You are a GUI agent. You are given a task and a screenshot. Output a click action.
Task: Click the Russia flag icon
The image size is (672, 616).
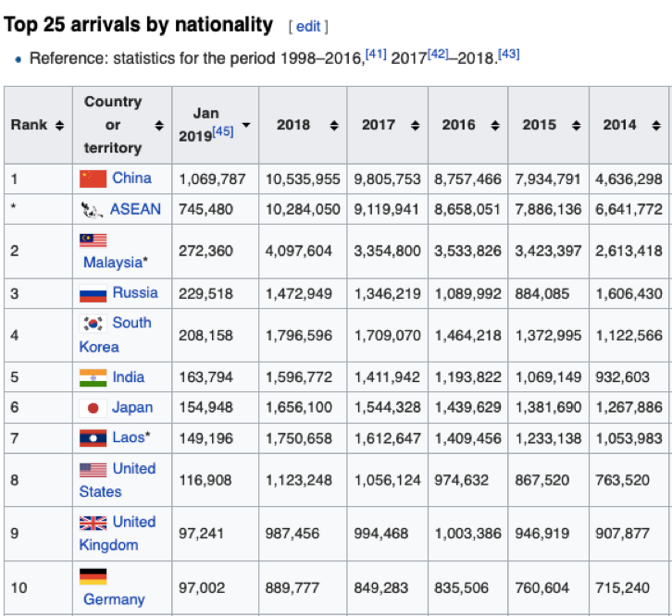(93, 294)
